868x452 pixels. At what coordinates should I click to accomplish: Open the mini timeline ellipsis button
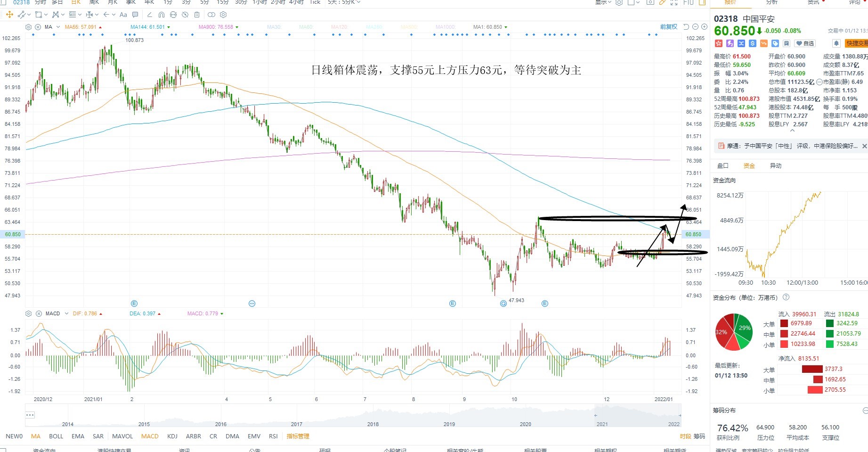30,415
